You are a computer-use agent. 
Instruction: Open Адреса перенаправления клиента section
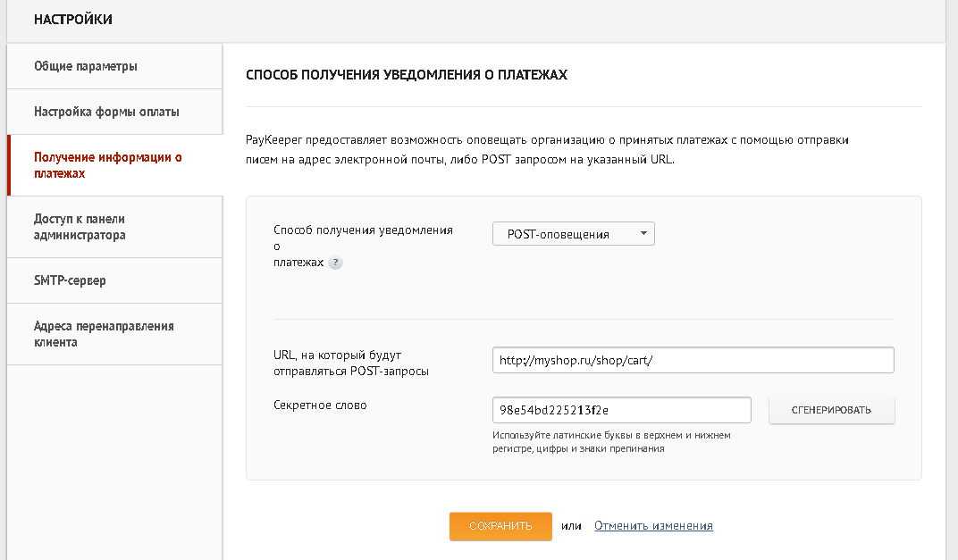point(104,334)
